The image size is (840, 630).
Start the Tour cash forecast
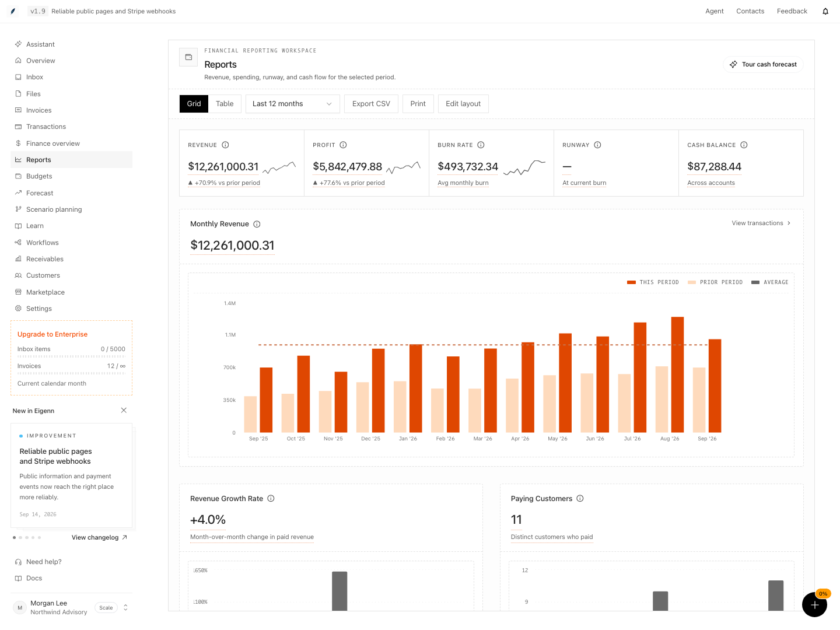tap(763, 64)
